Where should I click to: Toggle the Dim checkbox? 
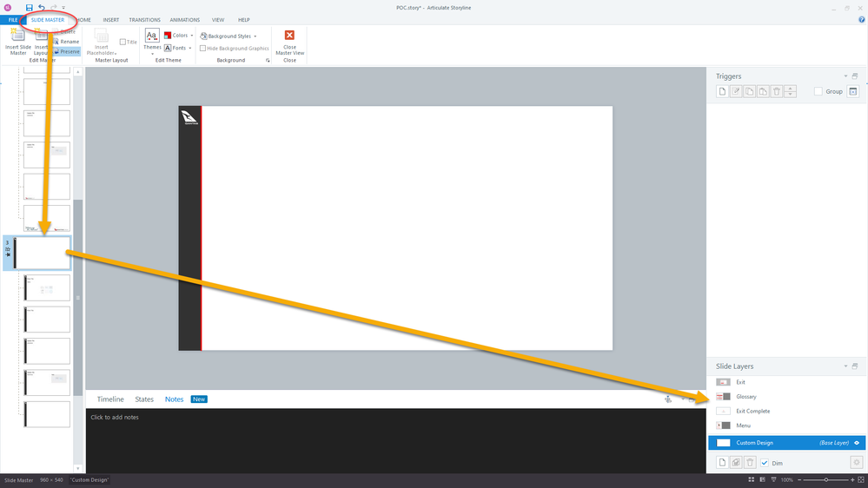(765, 463)
